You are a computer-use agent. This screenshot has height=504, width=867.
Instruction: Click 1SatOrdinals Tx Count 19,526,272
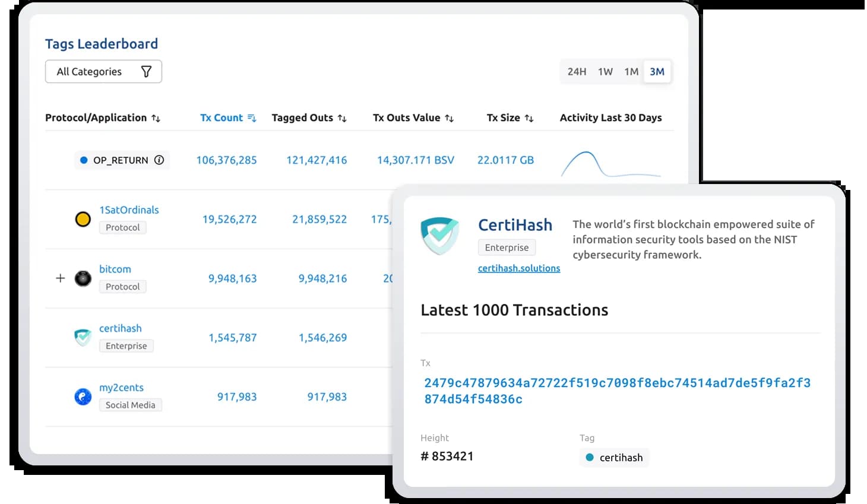229,219
